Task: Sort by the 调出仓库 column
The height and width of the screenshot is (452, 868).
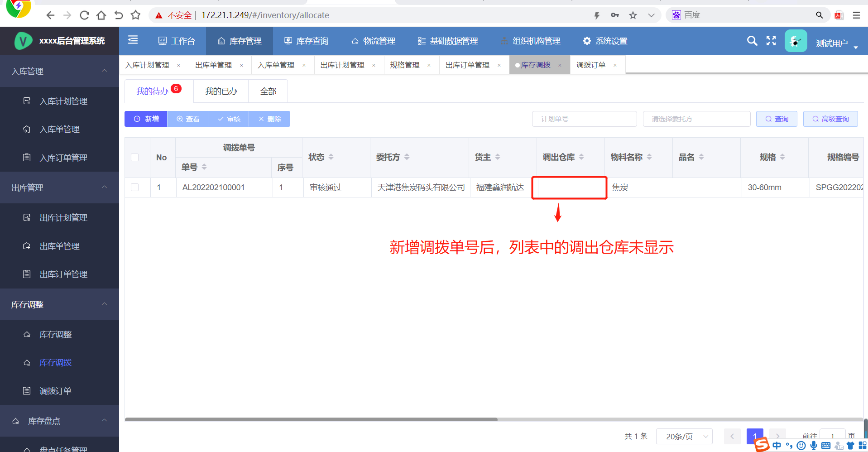Action: [x=581, y=157]
